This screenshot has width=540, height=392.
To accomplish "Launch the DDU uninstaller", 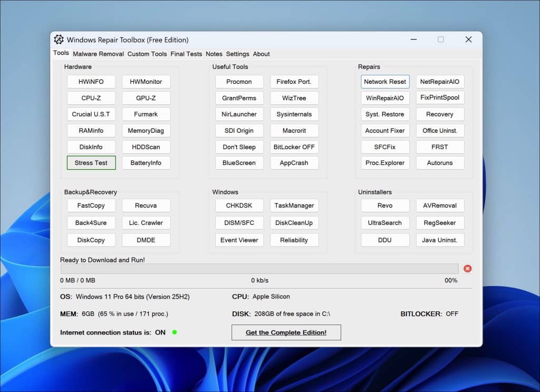I will click(x=385, y=240).
